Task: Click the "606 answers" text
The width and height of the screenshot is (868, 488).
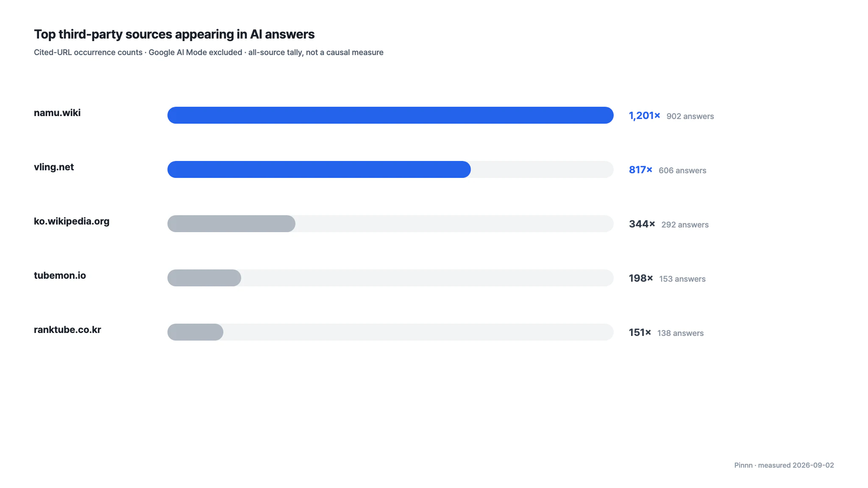Action: pyautogui.click(x=682, y=170)
